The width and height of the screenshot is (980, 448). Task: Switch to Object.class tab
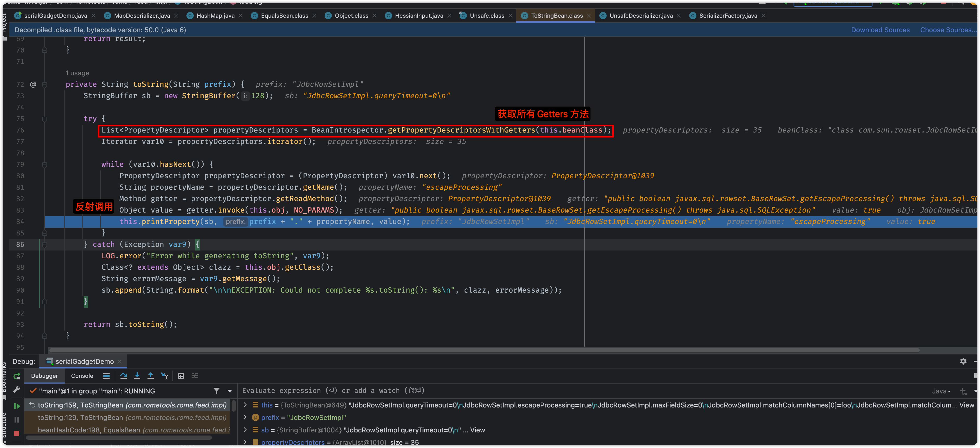pos(351,16)
